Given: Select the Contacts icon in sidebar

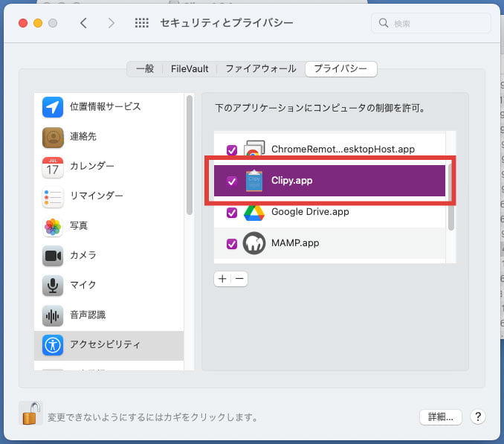Looking at the screenshot, I should coord(53,137).
